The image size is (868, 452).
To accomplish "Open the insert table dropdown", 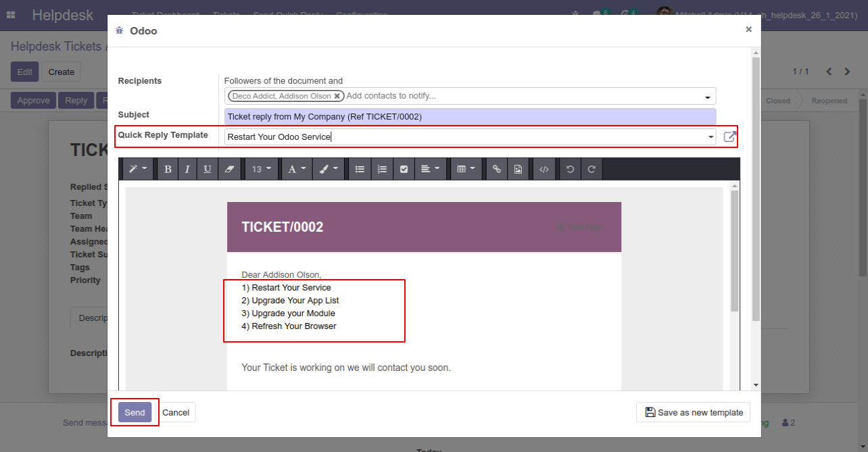I will pos(466,170).
